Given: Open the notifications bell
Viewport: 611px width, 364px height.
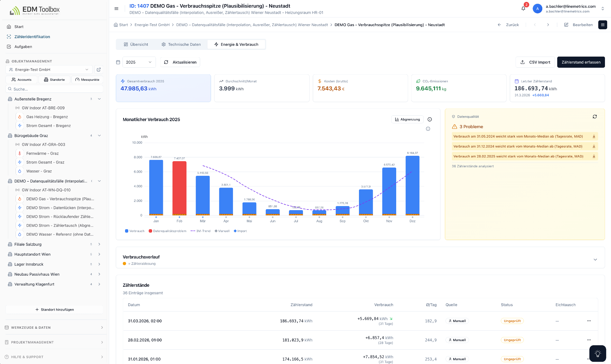Looking at the screenshot, I should pos(523,9).
